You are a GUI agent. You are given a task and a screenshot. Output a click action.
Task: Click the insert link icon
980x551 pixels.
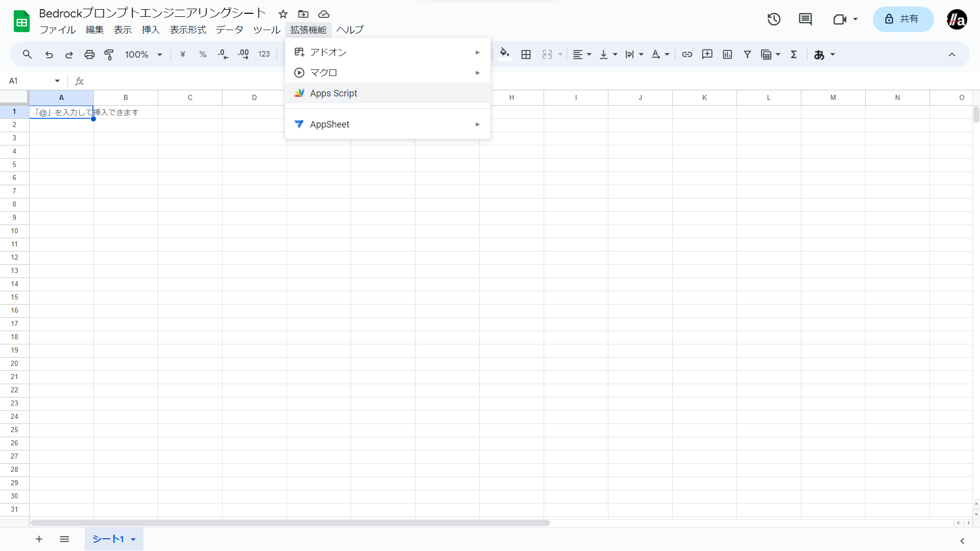(687, 55)
